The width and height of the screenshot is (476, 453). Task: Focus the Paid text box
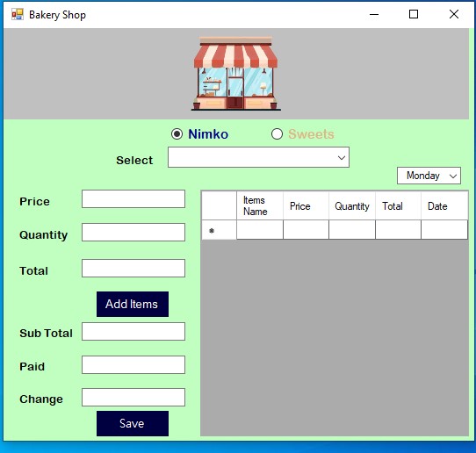(x=133, y=364)
